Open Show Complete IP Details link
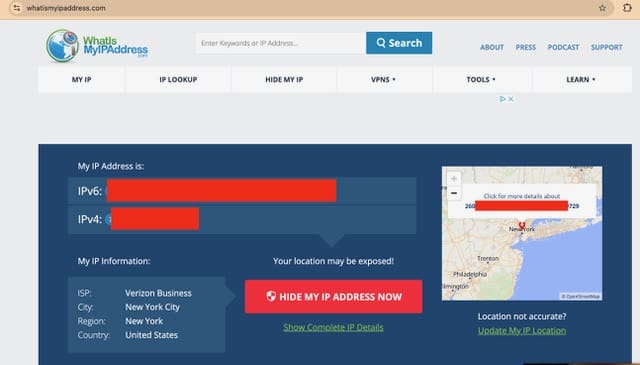 (x=333, y=327)
